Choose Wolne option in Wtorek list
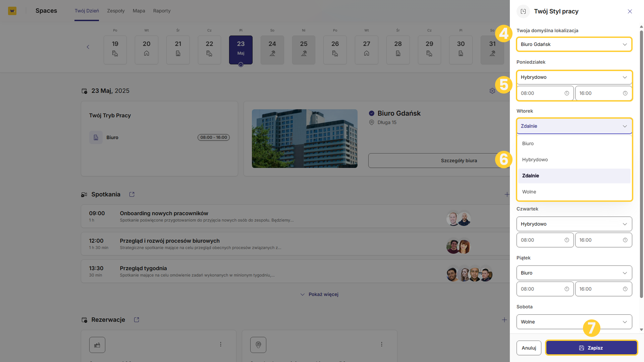The height and width of the screenshot is (362, 644). [574, 192]
